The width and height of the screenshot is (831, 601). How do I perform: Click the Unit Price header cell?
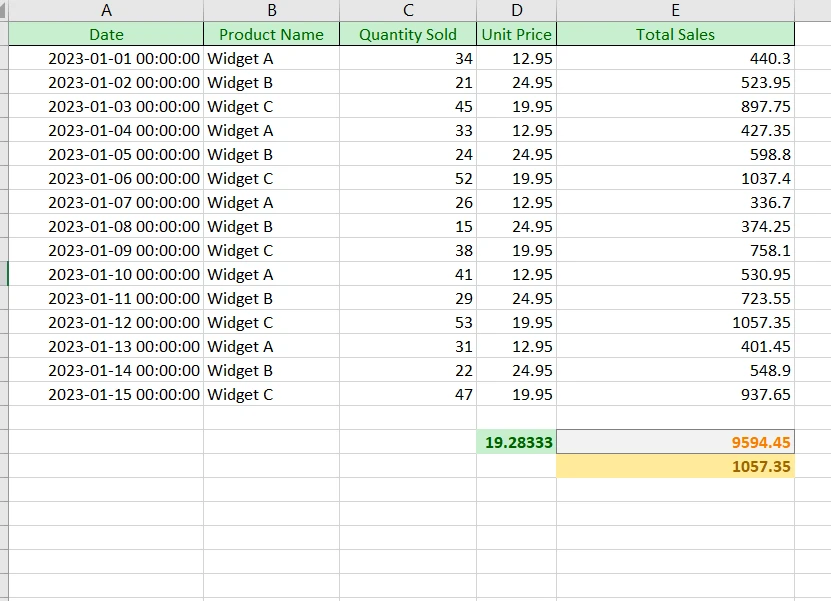[x=516, y=34]
